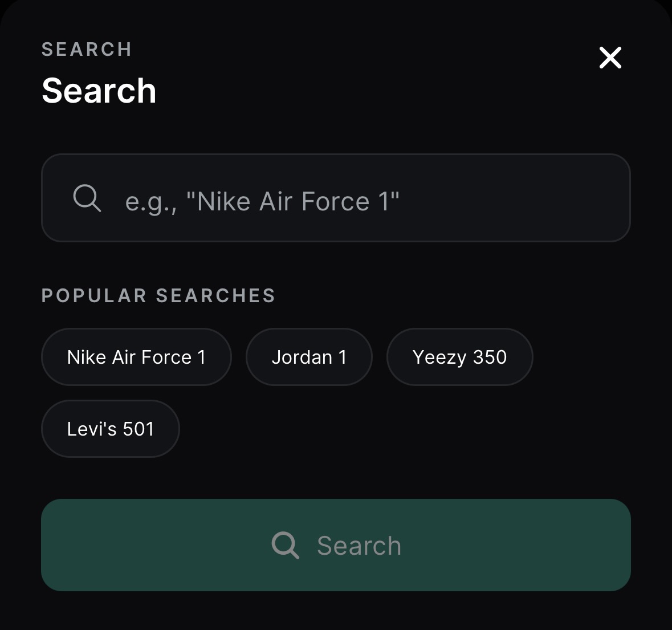Dismiss the search panel using the white X
The image size is (672, 630).
(610, 58)
